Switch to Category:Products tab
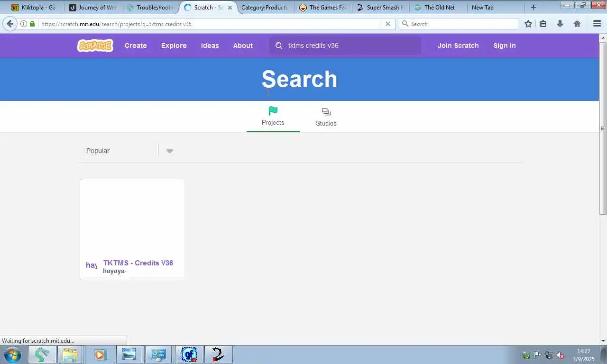The width and height of the screenshot is (607, 364). [x=265, y=8]
